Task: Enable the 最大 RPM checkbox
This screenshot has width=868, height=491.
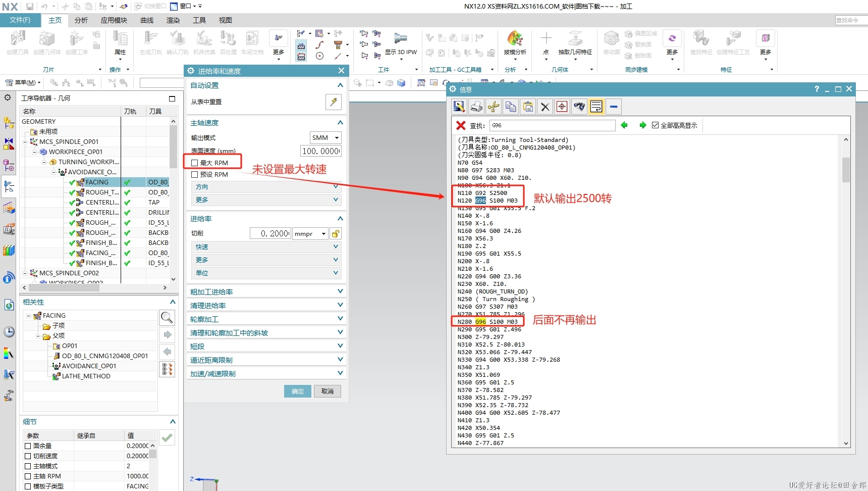Action: 194,163
